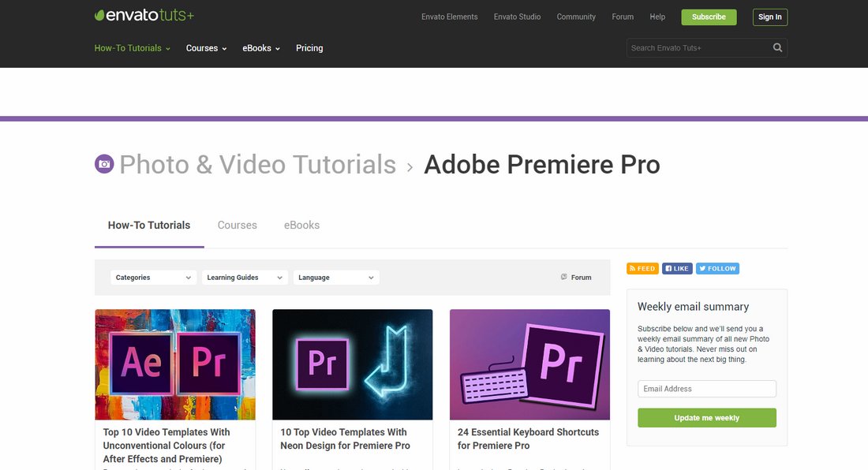Image resolution: width=868 pixels, height=470 pixels.
Task: Select the How-To Tutorials tab
Action: point(149,225)
